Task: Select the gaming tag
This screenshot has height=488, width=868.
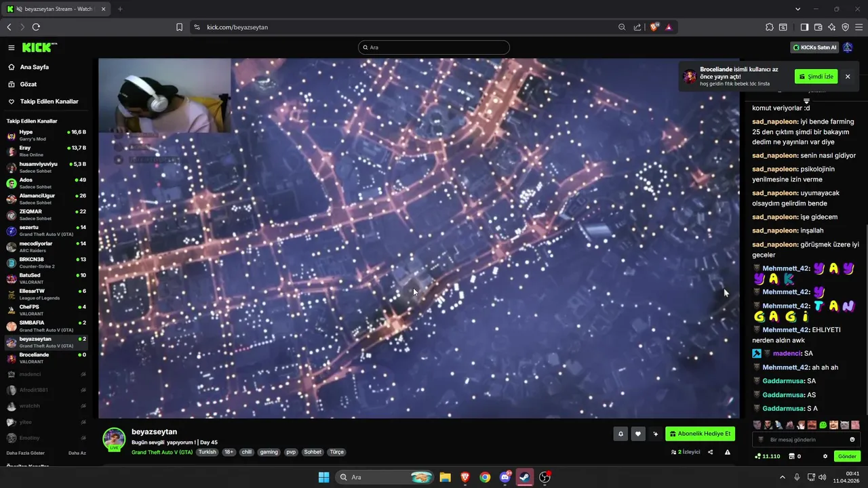Action: 269,452
